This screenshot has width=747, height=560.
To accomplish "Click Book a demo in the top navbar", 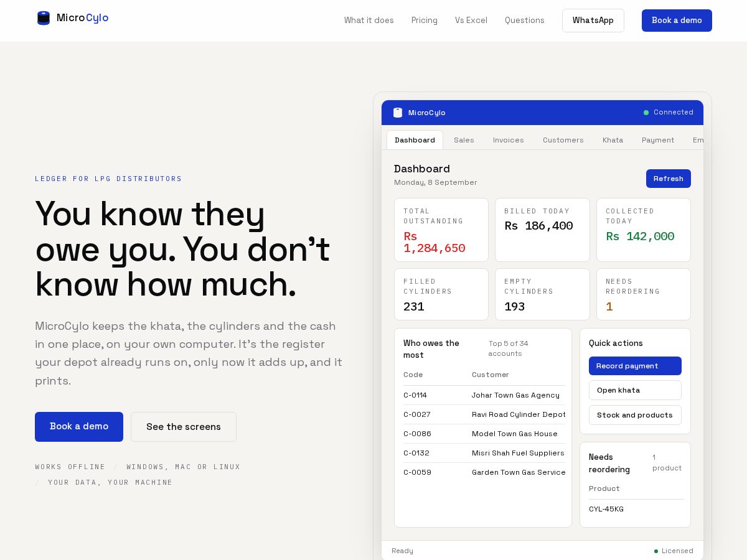I will point(677,21).
